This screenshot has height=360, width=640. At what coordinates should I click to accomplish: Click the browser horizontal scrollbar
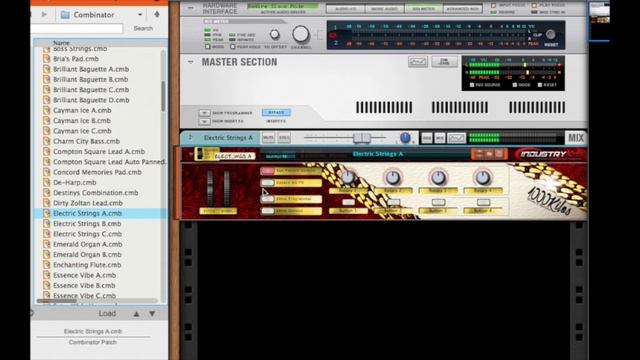coord(56,301)
